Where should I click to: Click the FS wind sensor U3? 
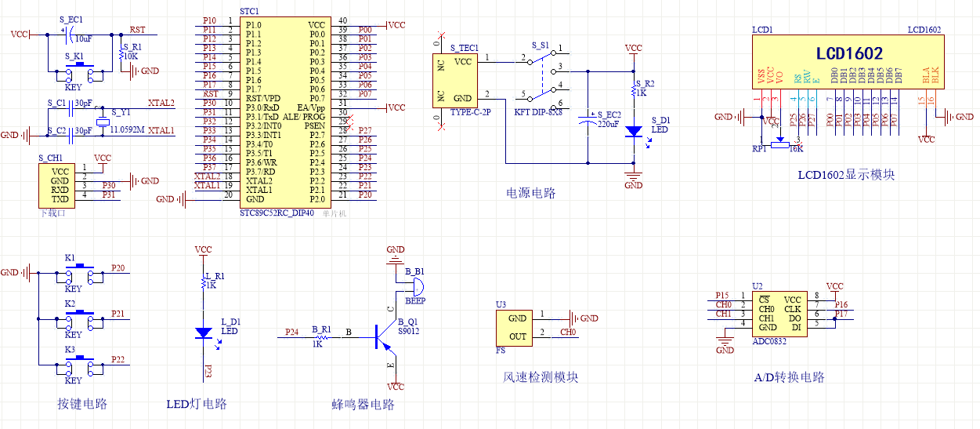517,328
